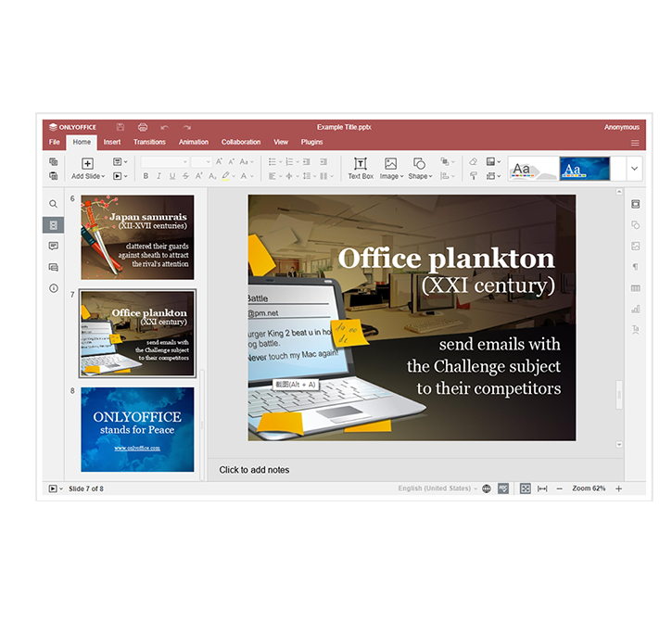Open the Add Slide dropdown arrow

[x=103, y=176]
